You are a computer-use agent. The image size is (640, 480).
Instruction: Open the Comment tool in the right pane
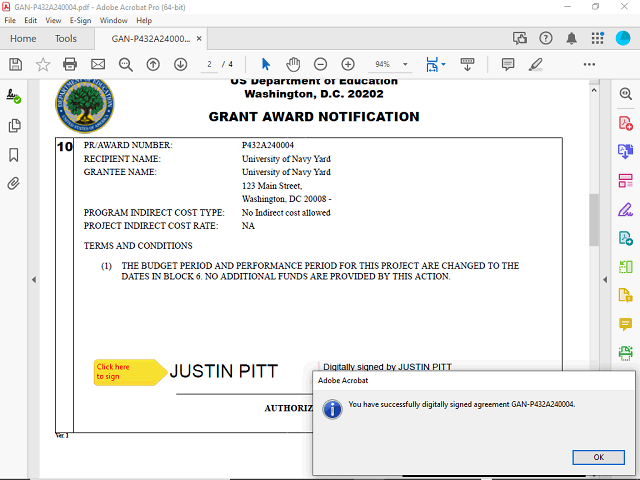pos(626,324)
